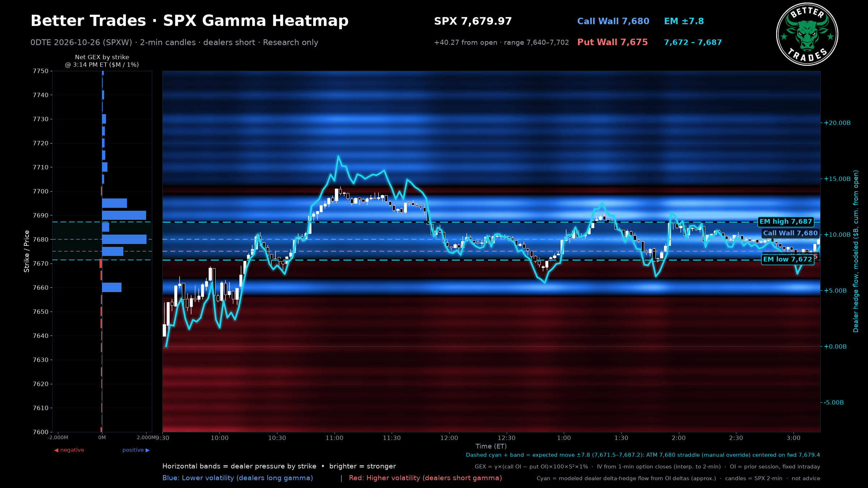Click the 7,672 - 7,687 range text

(693, 42)
